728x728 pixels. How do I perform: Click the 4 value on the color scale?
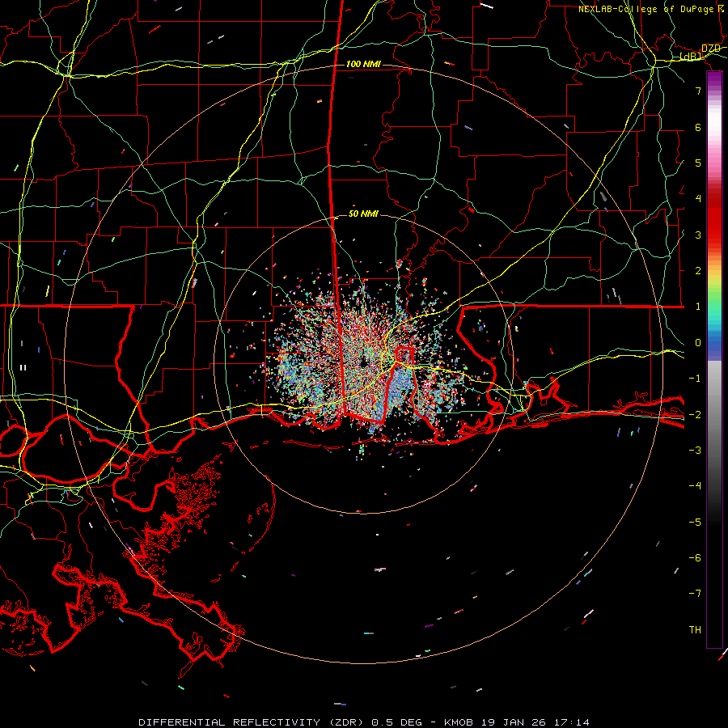click(698, 199)
